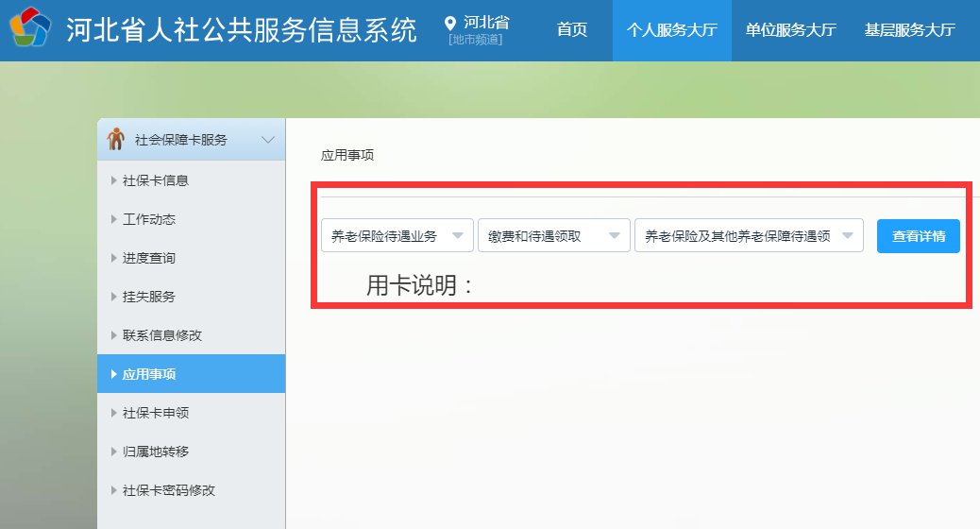Click the Hebei social security system logo
980x529 pixels.
click(30, 26)
